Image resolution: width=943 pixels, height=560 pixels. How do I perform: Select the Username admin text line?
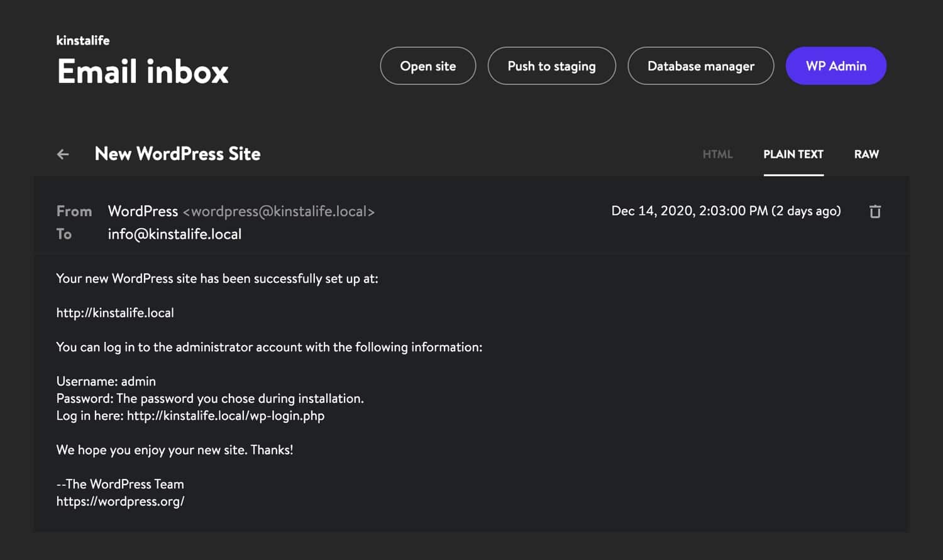106,381
